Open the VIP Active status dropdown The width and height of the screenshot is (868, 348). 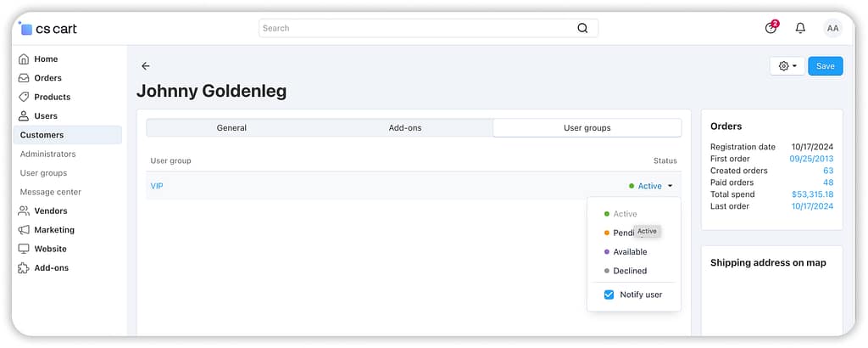651,186
